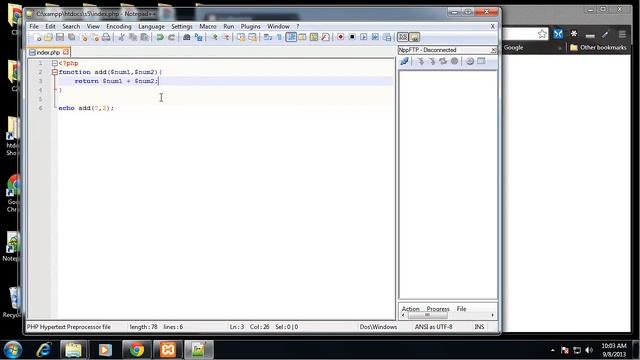Viewport: 640px width, 360px height.
Task: Click the Open file toolbar icon
Action: click(48, 38)
